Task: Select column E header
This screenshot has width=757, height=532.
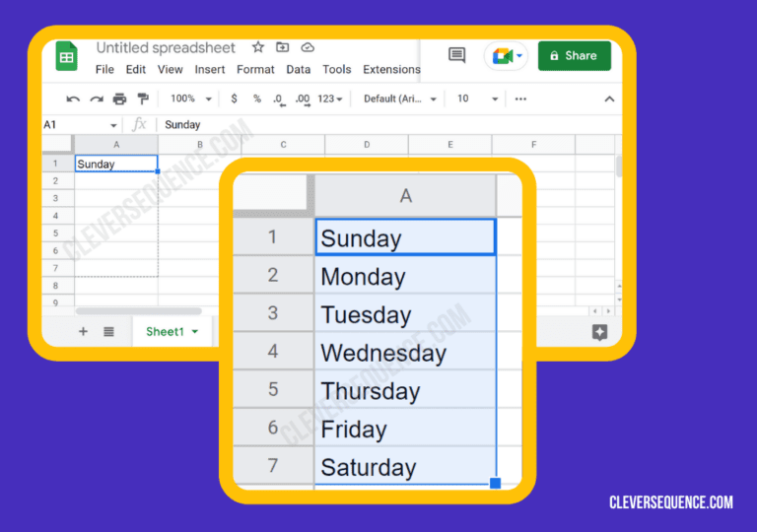Action: pos(450,145)
